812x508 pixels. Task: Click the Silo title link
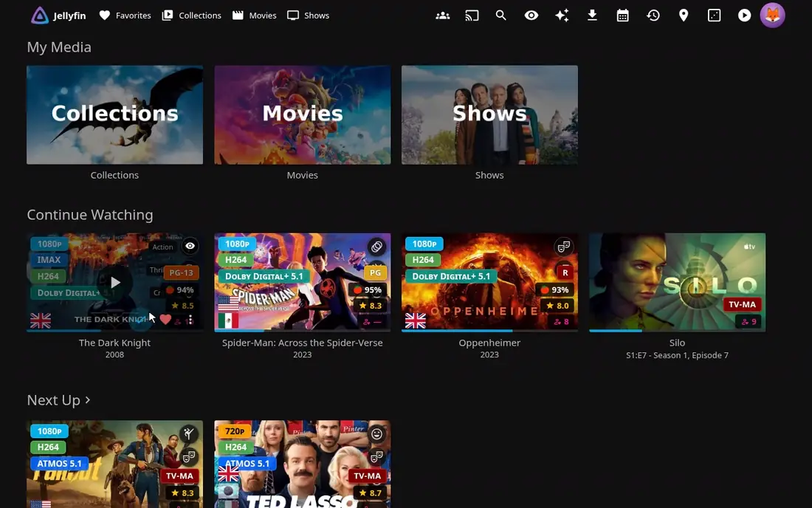tap(677, 343)
